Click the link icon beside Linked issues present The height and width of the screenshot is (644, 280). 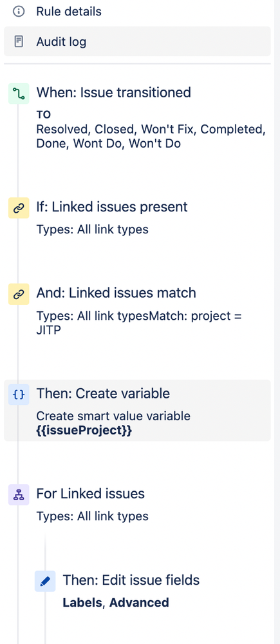click(x=19, y=208)
